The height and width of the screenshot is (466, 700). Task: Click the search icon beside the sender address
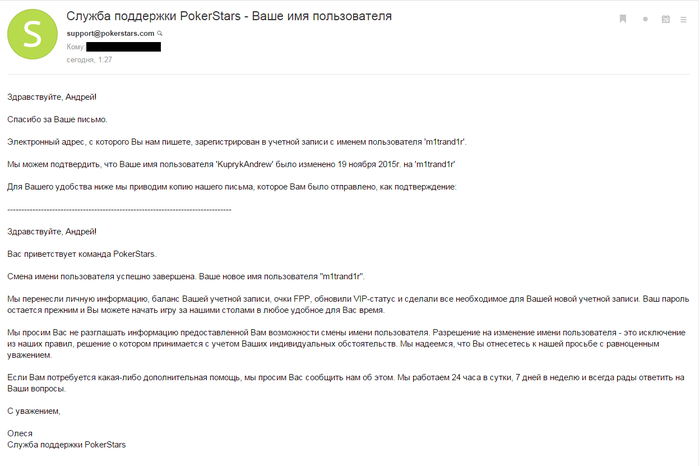(160, 34)
